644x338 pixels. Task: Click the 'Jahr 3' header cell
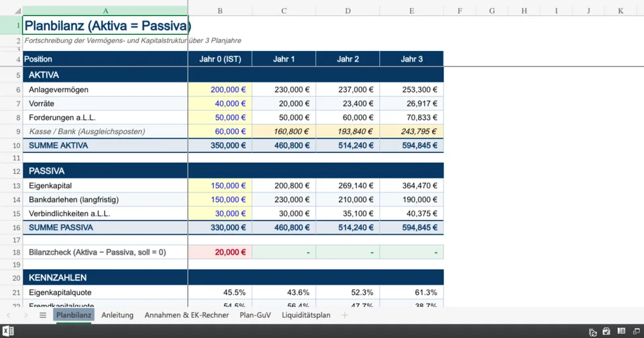click(411, 59)
